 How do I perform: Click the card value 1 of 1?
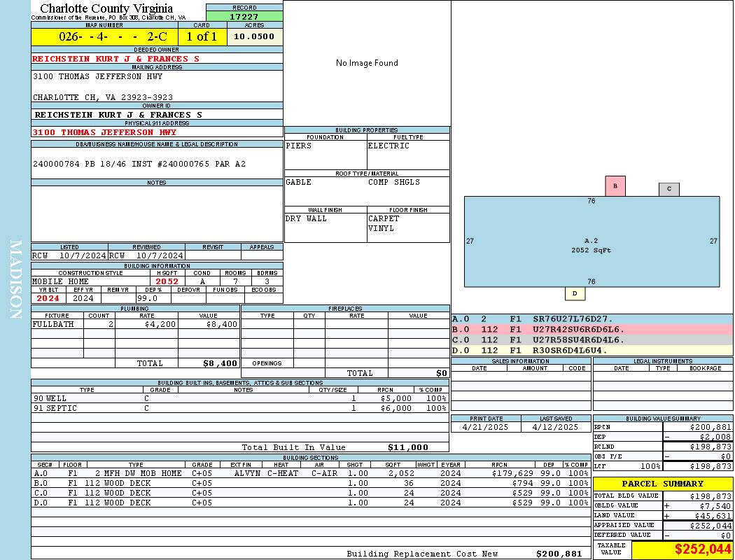(x=202, y=36)
